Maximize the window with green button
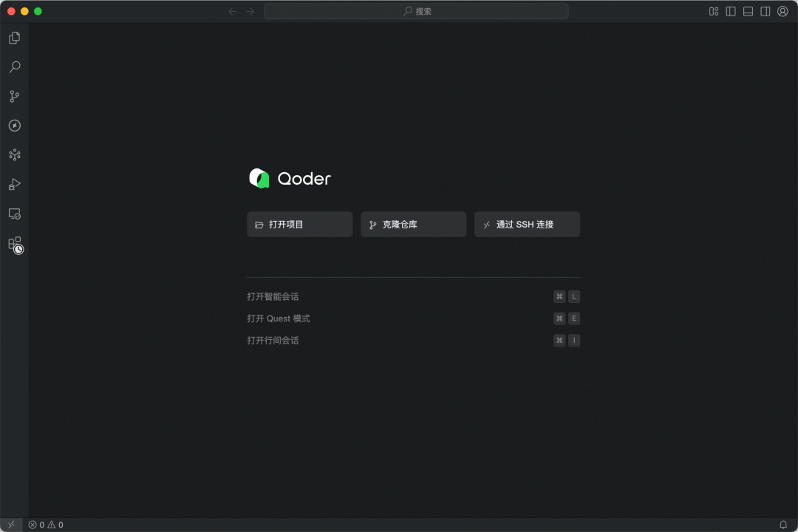 tap(38, 11)
